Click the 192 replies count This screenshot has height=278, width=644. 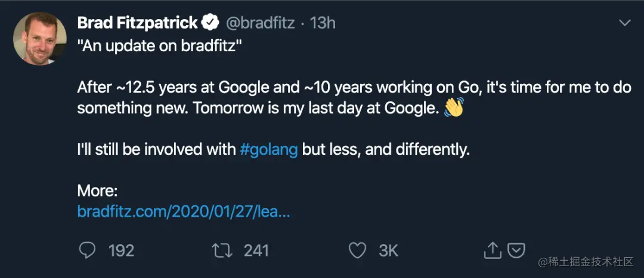121,251
